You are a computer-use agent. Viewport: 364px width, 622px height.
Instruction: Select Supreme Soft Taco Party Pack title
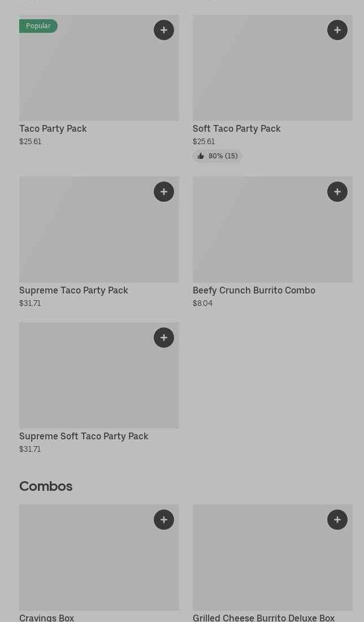(x=84, y=437)
